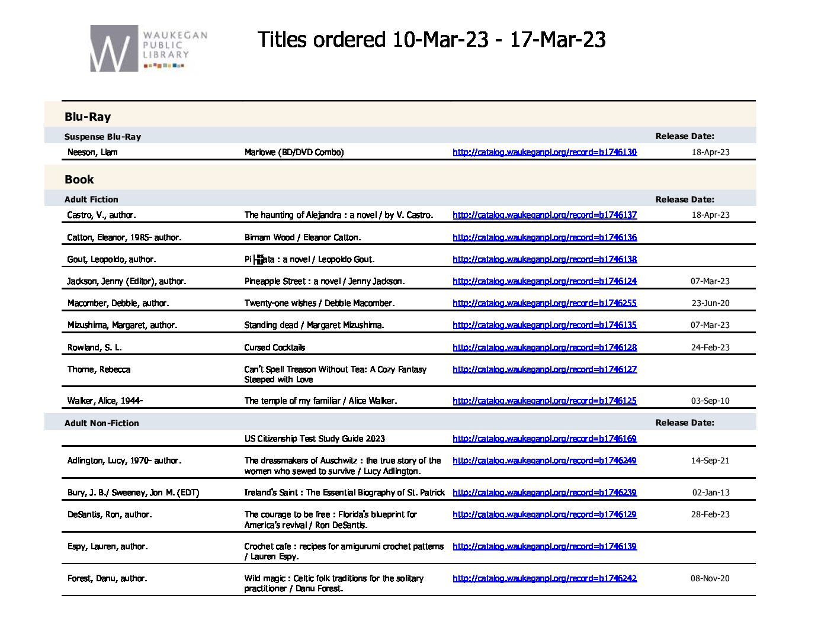834x644 pixels.
Task: Select author 'Neeson, Liam'
Action: point(92,152)
